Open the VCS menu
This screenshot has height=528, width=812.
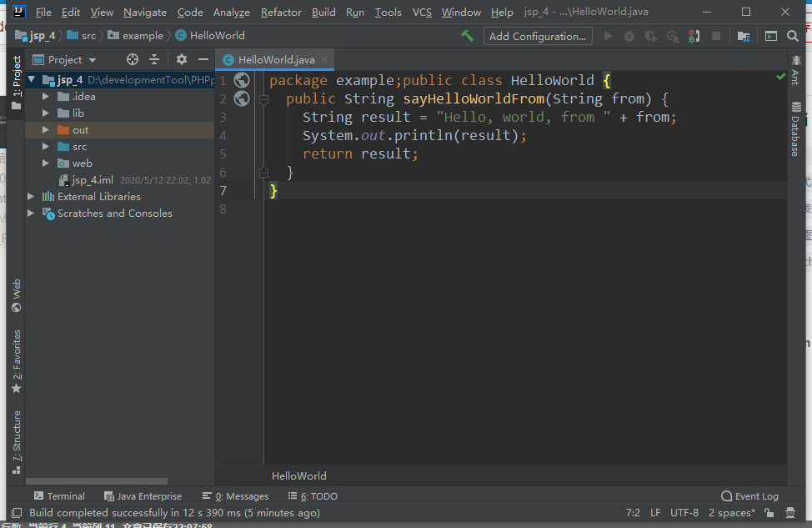click(x=422, y=12)
